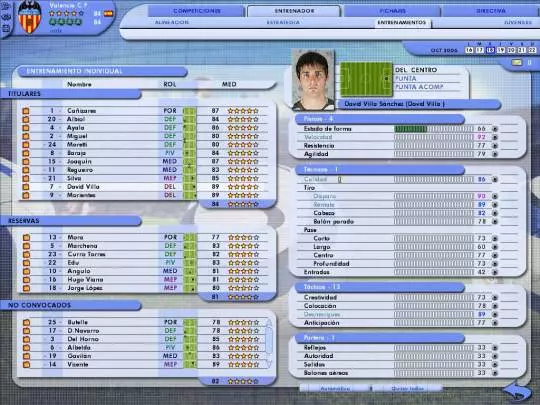Open Mora's player file icon
This screenshot has height=405, width=540.
point(26,238)
